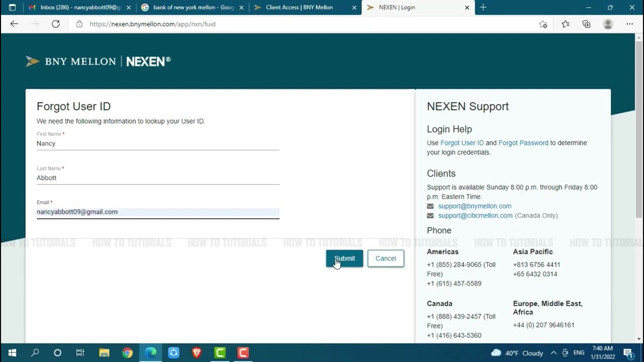Open the Windows Start menu
The width and height of the screenshot is (644, 362).
(12, 353)
